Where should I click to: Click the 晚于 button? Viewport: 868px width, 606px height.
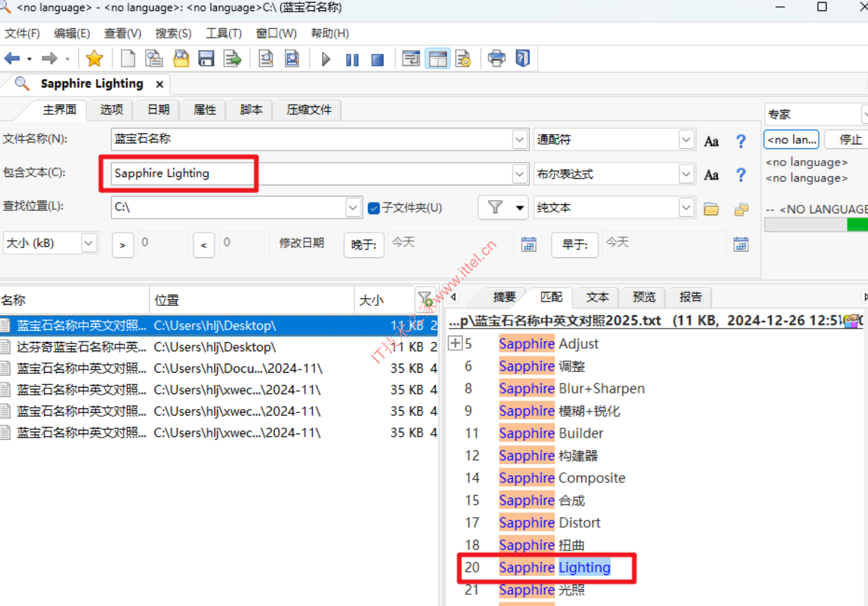pyautogui.click(x=363, y=245)
